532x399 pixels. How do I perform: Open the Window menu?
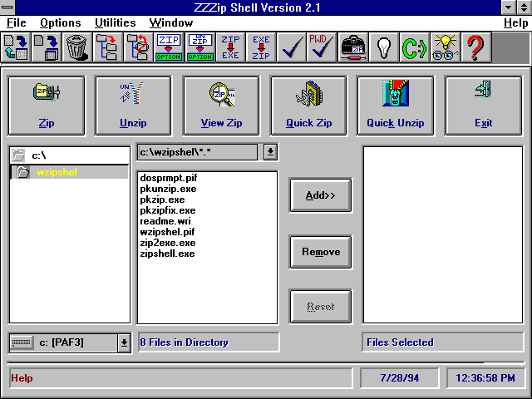point(171,23)
